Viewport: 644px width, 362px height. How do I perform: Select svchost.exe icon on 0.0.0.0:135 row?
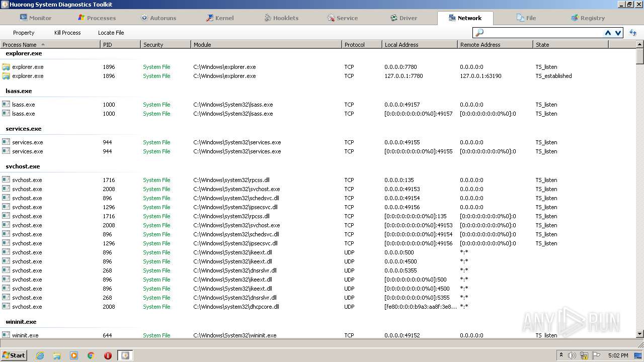(x=6, y=180)
